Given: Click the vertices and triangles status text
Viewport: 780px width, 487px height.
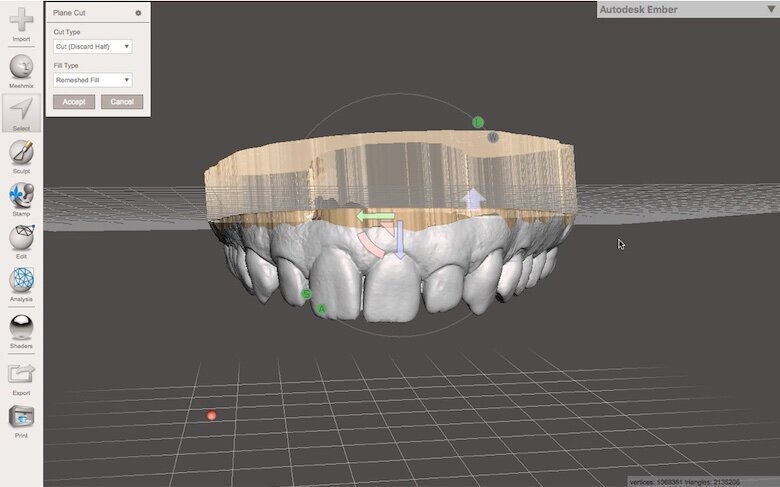Looking at the screenshot, I should click(684, 482).
